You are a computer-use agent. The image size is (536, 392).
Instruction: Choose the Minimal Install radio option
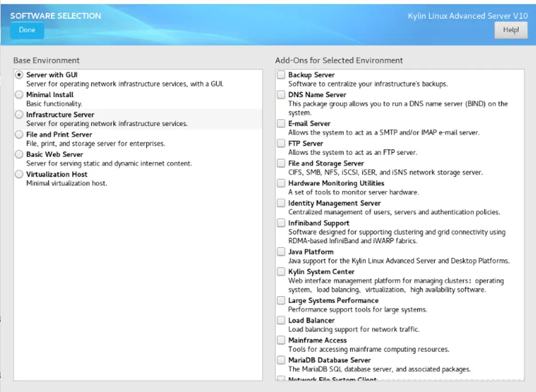coord(19,95)
